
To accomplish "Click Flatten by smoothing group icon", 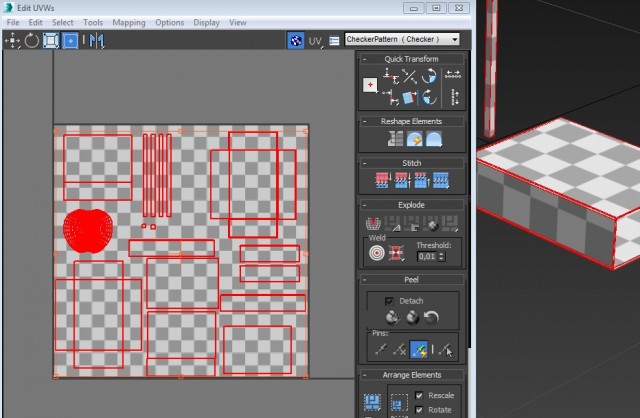I will coord(412,223).
